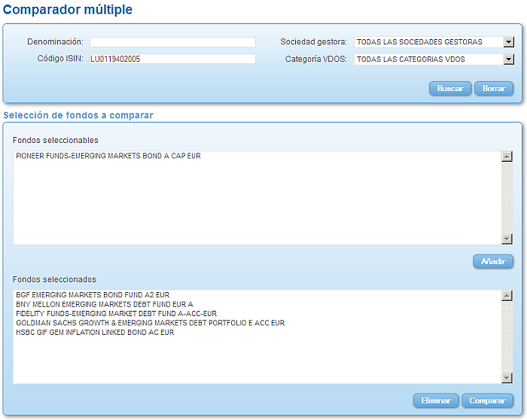The width and height of the screenshot is (527, 420).
Task: Click the Comparar button
Action: pos(487,400)
